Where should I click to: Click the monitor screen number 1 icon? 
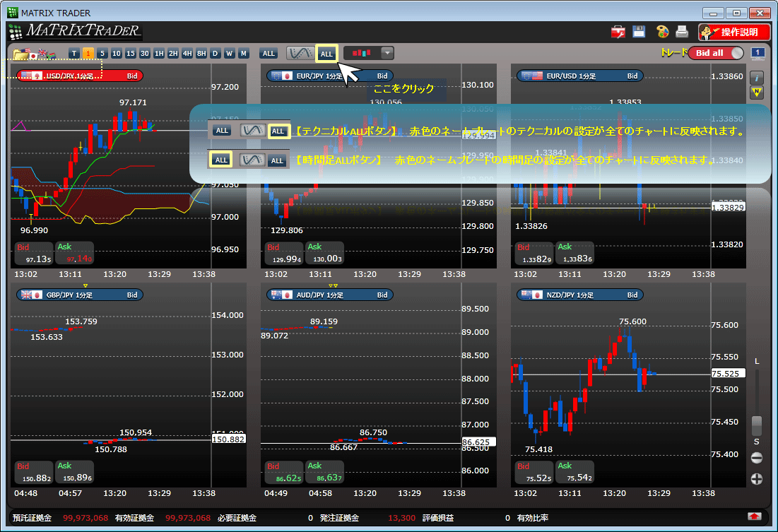click(758, 53)
